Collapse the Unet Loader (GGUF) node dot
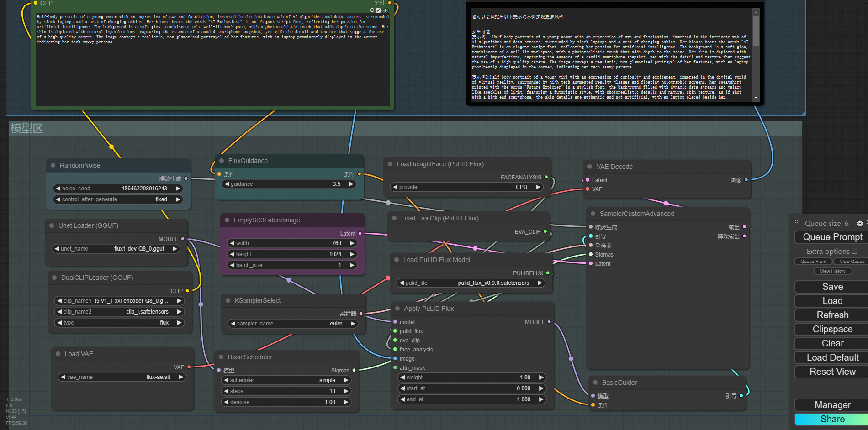 click(52, 225)
